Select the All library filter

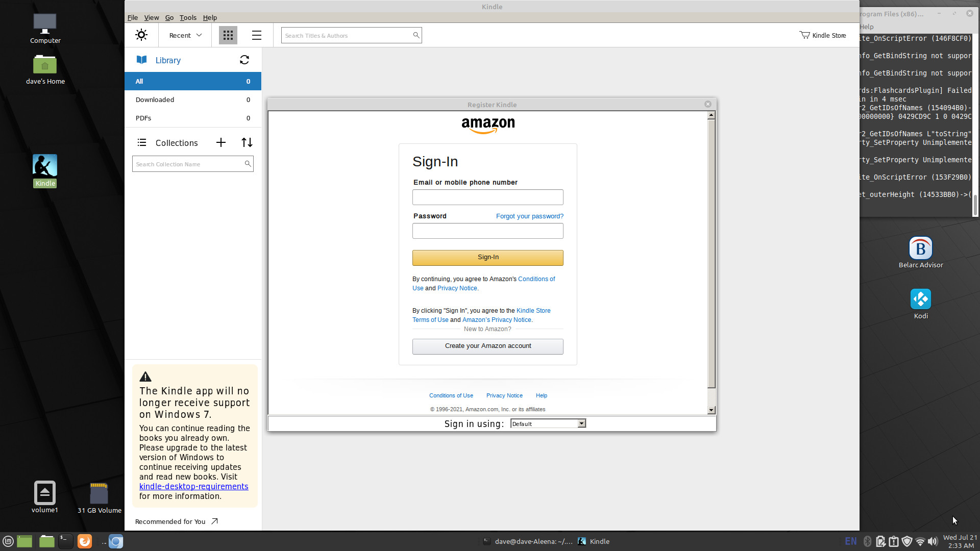193,81
